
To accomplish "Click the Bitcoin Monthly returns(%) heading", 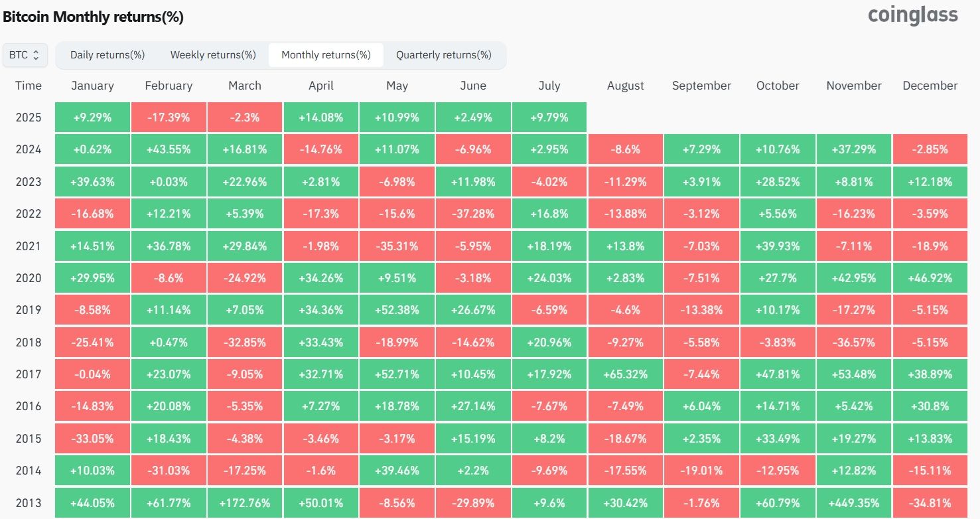I will (x=94, y=17).
